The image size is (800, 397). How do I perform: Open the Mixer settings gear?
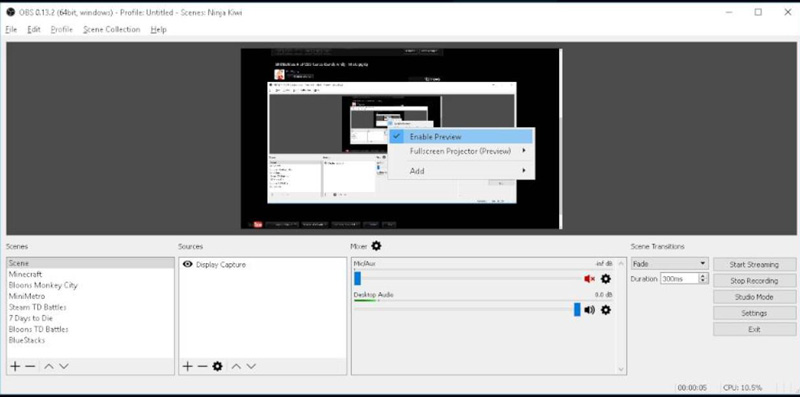[x=376, y=246]
